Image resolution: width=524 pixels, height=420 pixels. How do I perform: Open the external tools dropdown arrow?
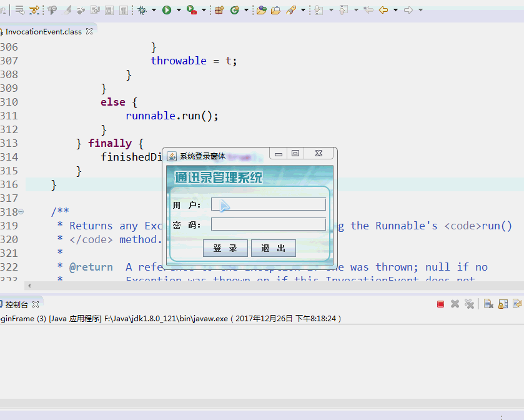tap(204, 11)
